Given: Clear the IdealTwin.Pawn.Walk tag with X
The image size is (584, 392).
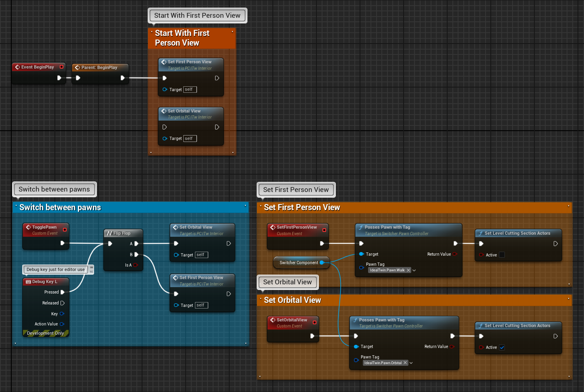Looking at the screenshot, I should [408, 270].
